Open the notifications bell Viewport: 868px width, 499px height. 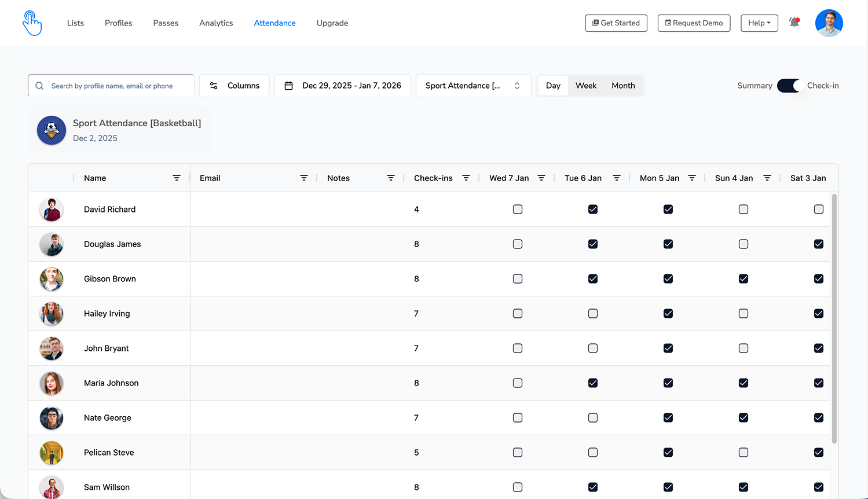click(794, 23)
